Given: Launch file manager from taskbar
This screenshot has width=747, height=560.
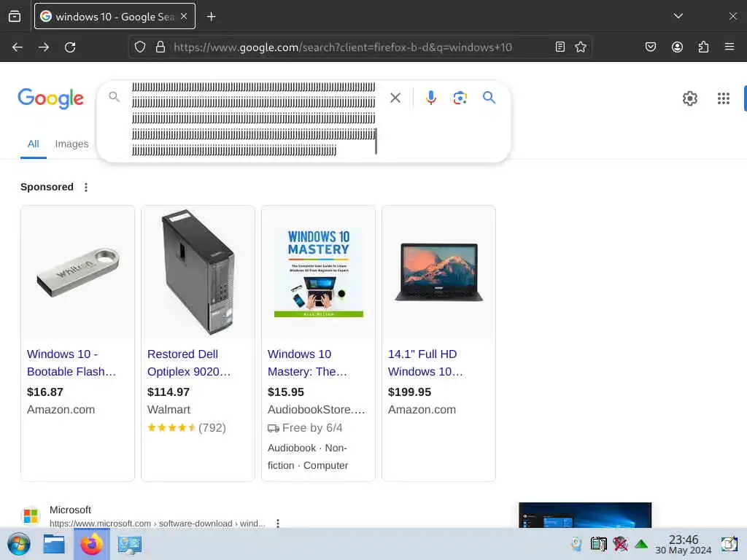Looking at the screenshot, I should coord(54,544).
